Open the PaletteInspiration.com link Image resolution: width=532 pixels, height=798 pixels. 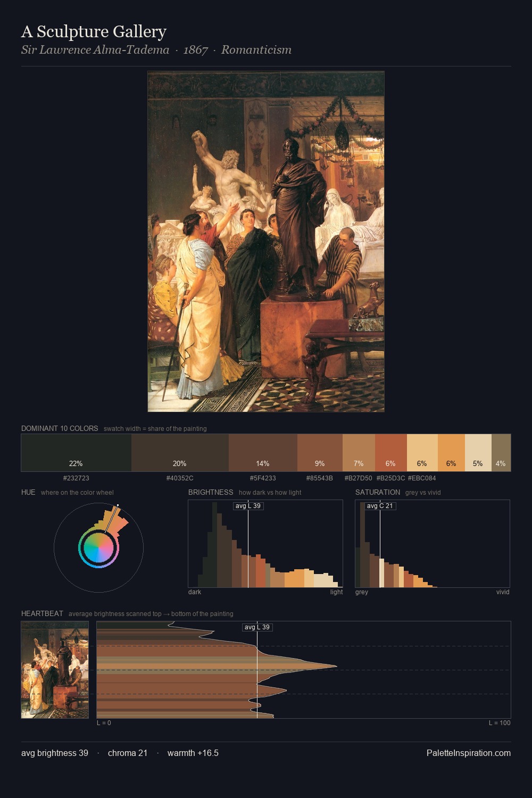[469, 753]
